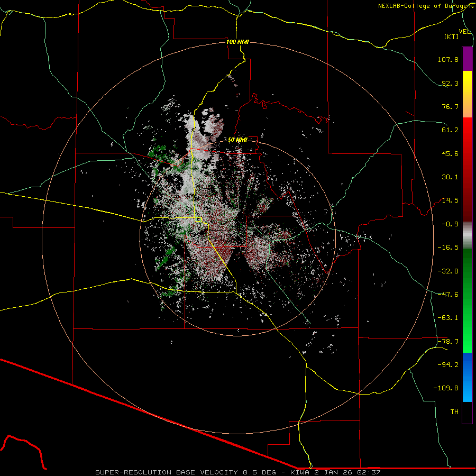Click the -63.1 value on the velocity scale

point(448,318)
